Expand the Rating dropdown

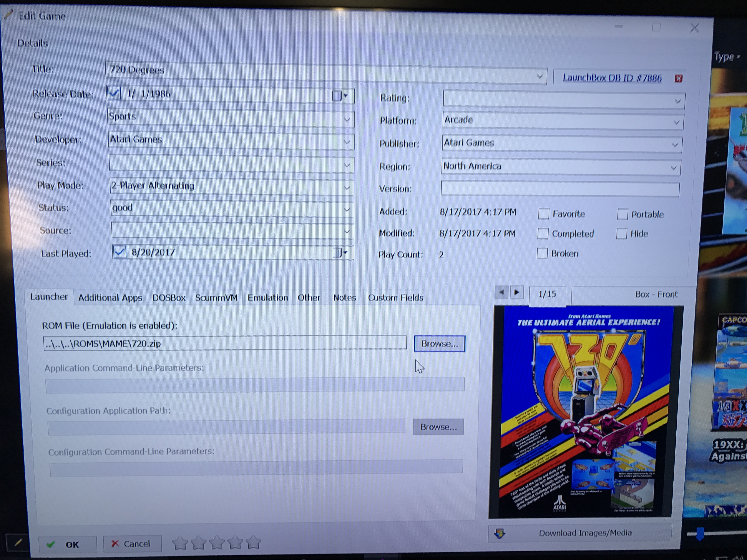(x=678, y=102)
